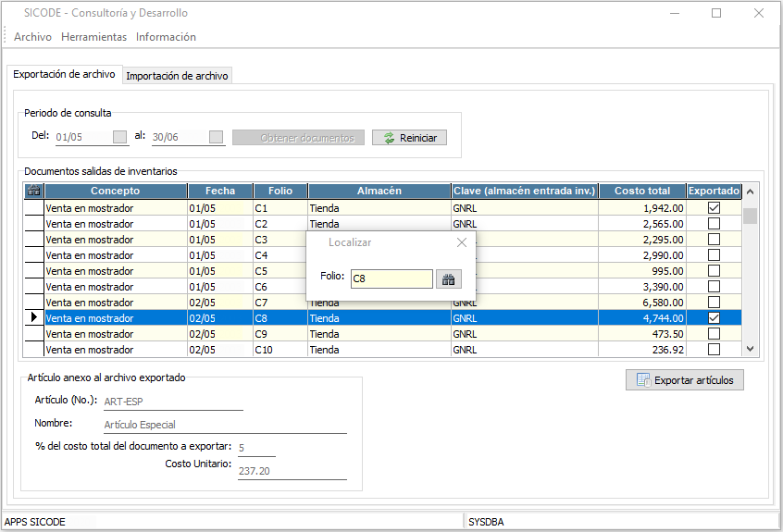This screenshot has width=783, height=532.
Task: Click the binoculars search button in Localizar
Action: pyautogui.click(x=449, y=278)
